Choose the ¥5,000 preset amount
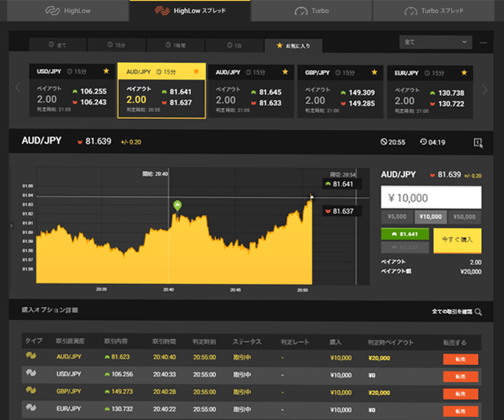 [x=397, y=217]
